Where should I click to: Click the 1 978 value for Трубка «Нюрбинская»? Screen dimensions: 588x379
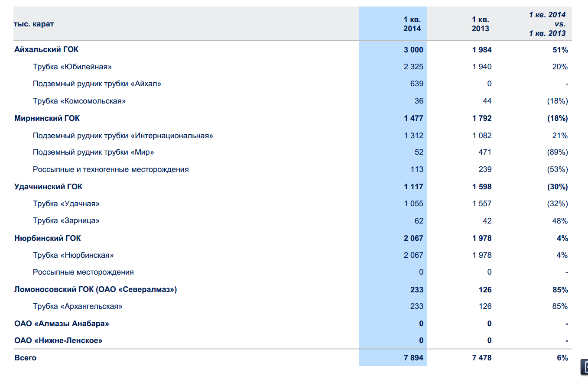(482, 255)
